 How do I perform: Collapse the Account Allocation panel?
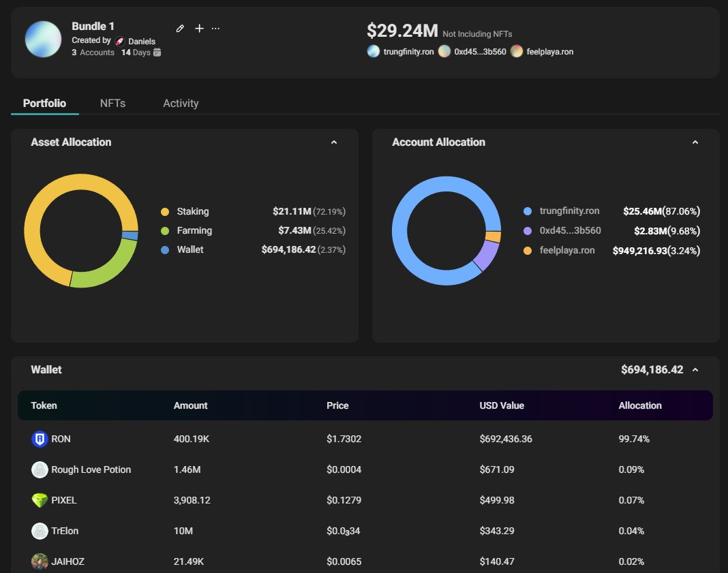pos(695,142)
